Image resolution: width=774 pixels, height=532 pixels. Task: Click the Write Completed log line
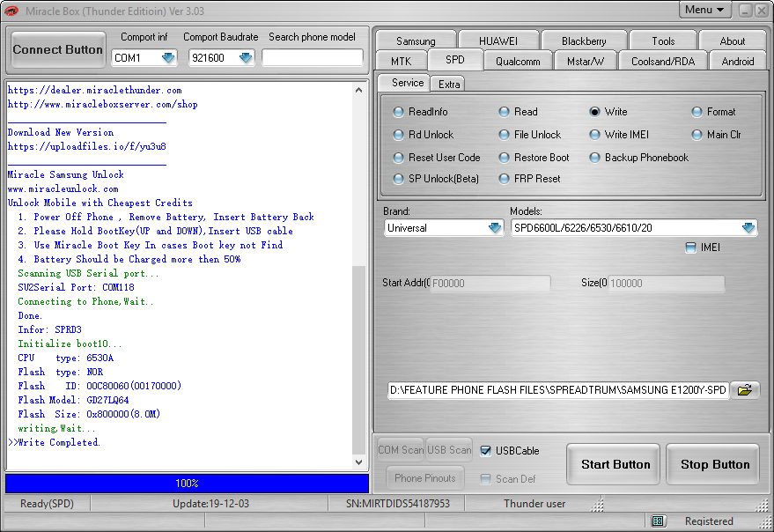click(x=55, y=442)
